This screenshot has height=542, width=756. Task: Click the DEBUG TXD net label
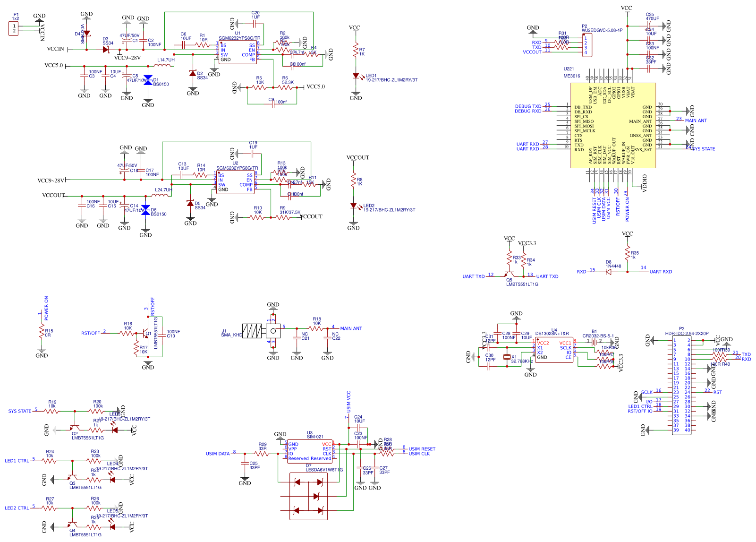[x=528, y=107]
